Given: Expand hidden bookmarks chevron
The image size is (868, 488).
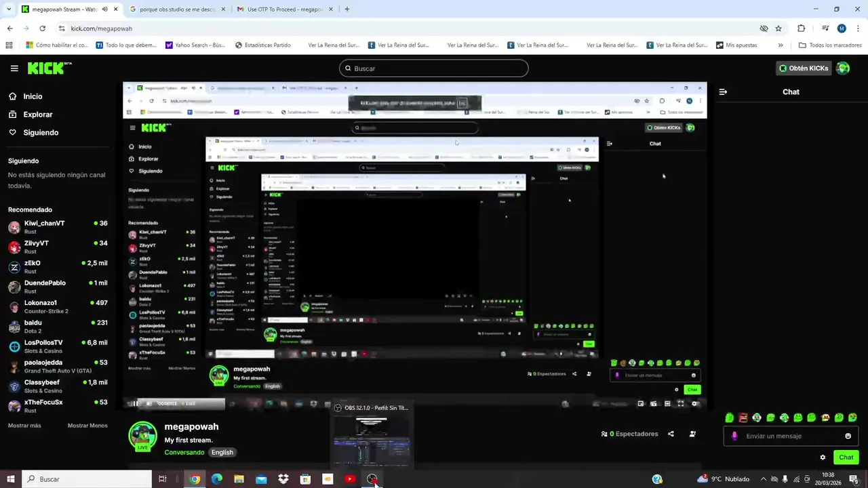Looking at the screenshot, I should tap(781, 45).
